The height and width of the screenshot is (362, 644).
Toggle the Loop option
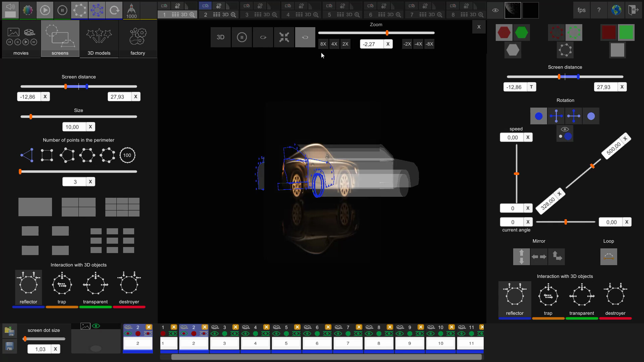click(x=608, y=256)
